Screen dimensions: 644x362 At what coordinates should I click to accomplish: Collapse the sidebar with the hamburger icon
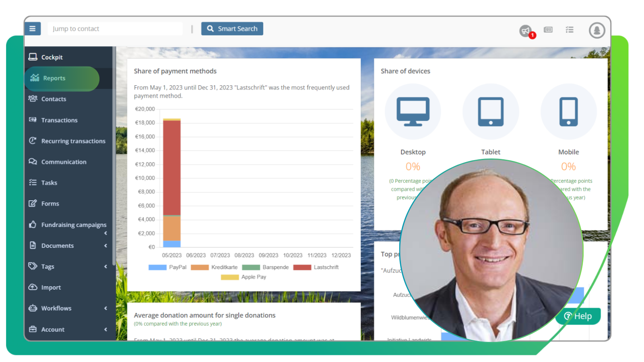tap(33, 28)
